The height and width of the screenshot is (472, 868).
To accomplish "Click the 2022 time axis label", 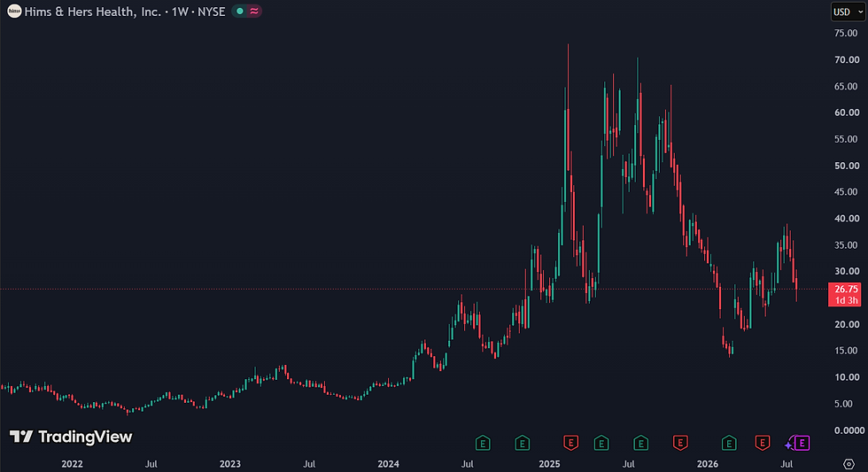I will click(x=72, y=464).
